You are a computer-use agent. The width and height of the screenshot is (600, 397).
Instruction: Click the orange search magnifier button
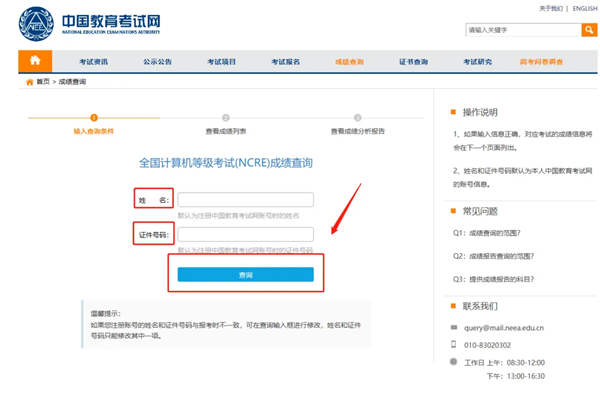pos(589,30)
